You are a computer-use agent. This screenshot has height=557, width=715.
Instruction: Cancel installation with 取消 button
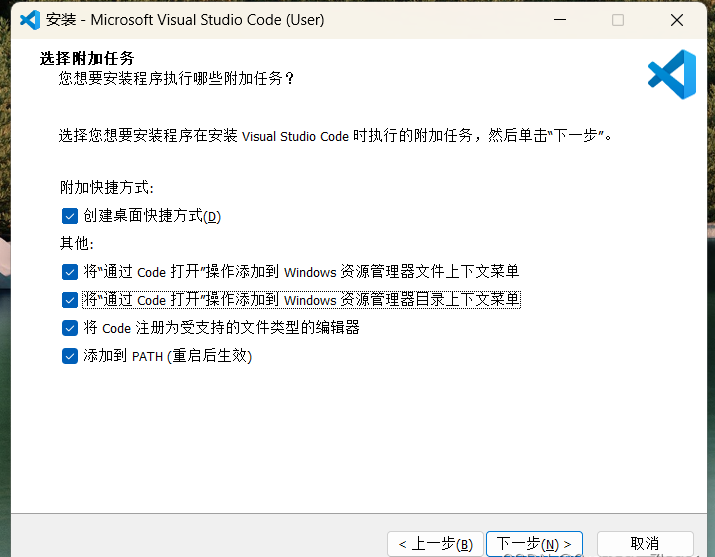click(645, 544)
